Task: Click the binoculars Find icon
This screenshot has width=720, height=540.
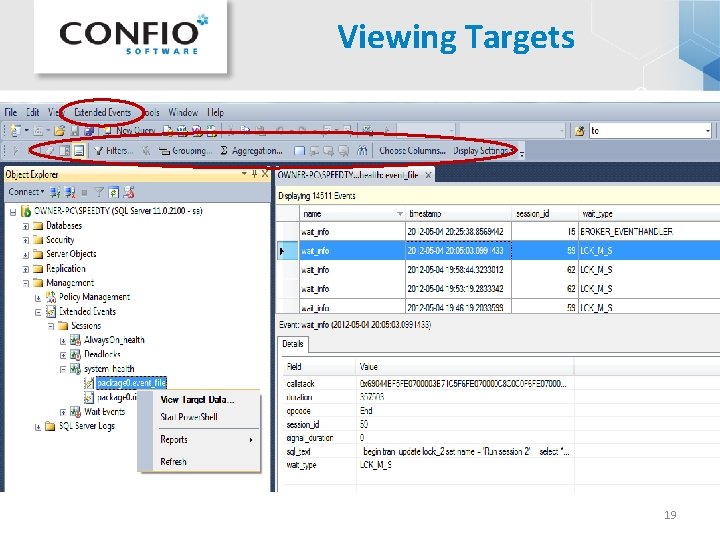Action: [x=362, y=151]
